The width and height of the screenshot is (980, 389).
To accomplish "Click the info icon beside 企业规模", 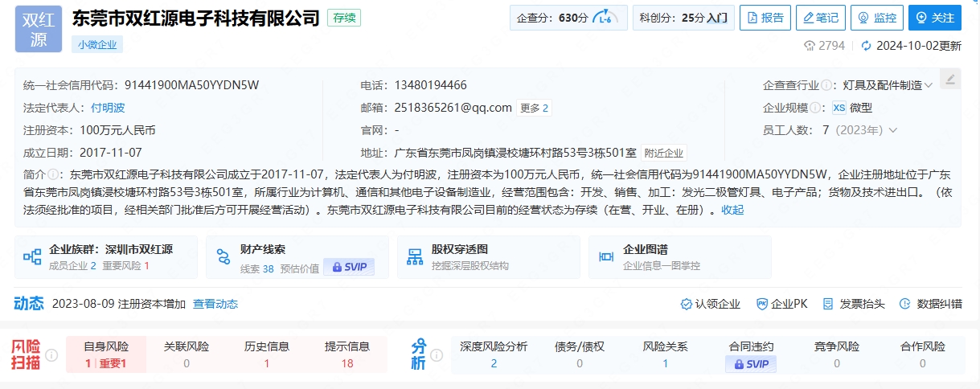I will [816, 108].
